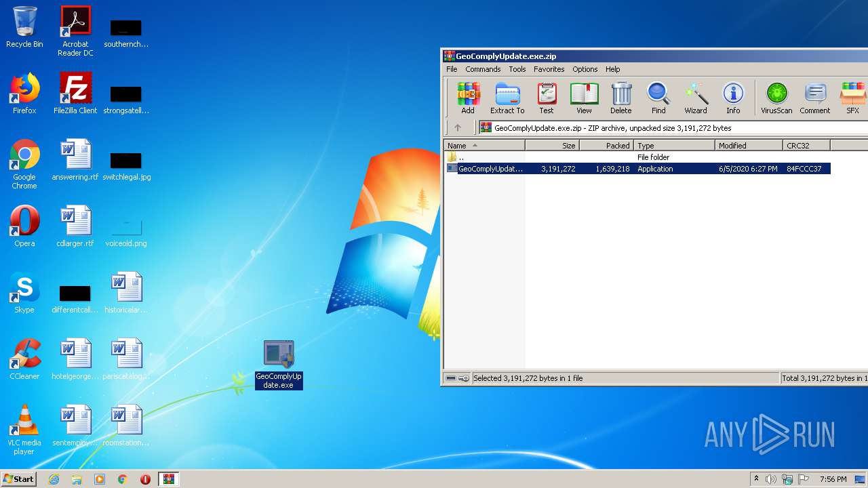
Task: Click the Action Center flag tray icon
Action: point(803,479)
